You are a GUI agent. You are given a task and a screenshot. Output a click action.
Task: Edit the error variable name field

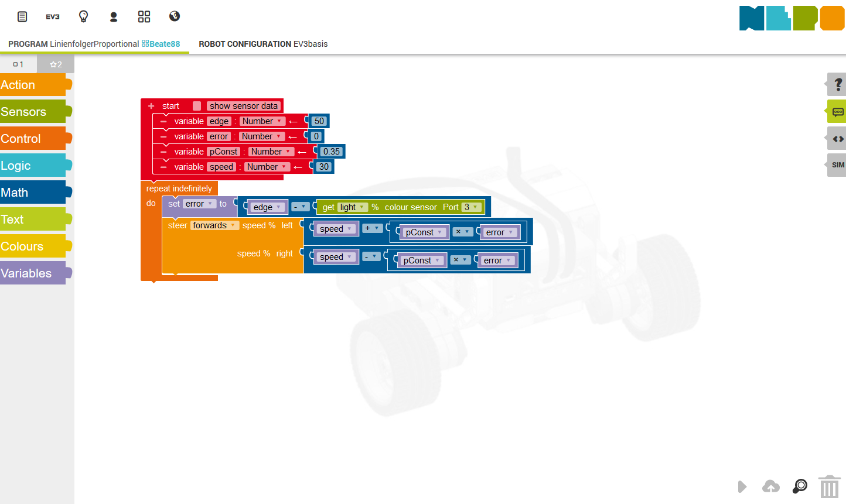click(x=219, y=136)
